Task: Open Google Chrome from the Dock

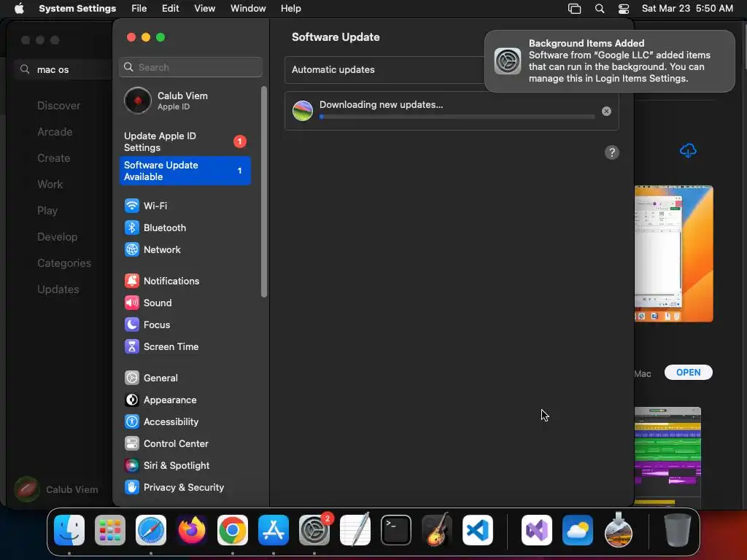Action: point(233,530)
